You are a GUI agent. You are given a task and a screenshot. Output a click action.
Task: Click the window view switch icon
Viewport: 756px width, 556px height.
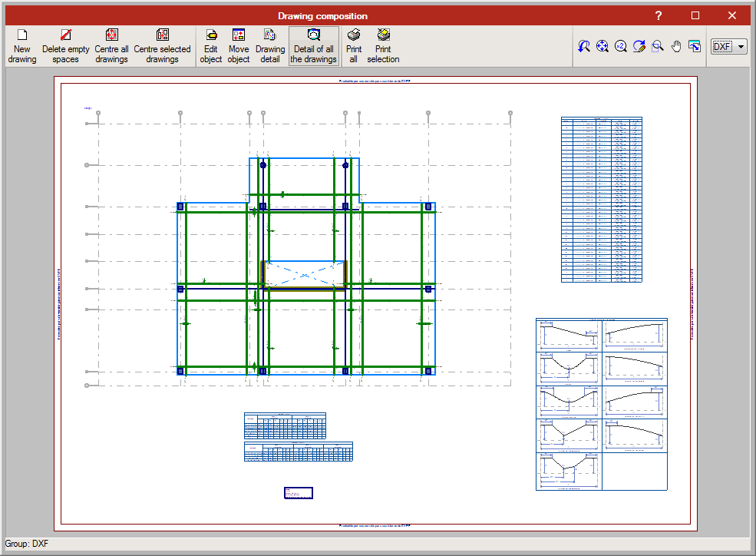(695, 47)
